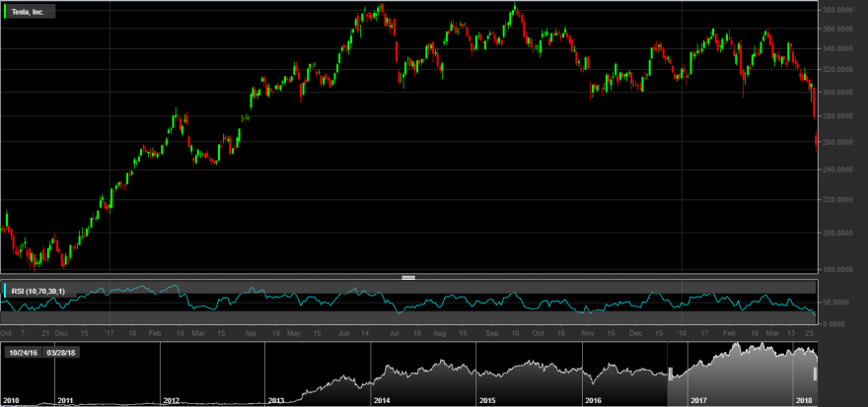
Task: Click the right range selector handle
Action: click(x=815, y=373)
